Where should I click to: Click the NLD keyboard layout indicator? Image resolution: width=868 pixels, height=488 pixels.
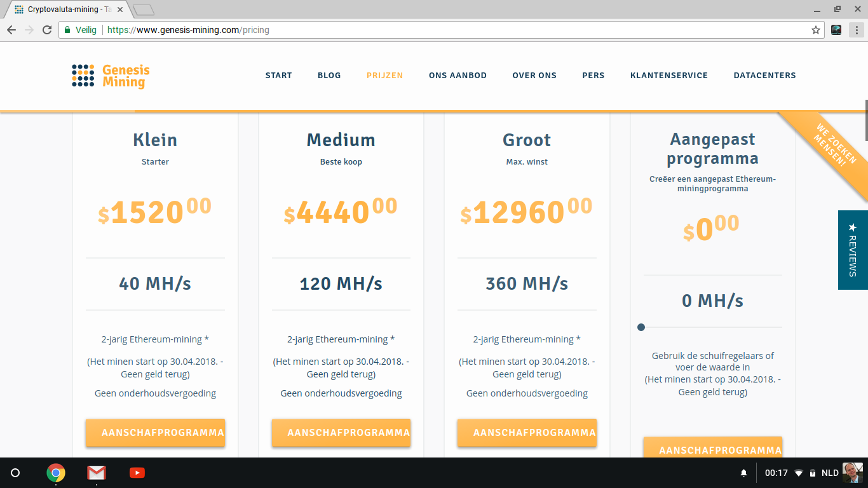click(830, 473)
